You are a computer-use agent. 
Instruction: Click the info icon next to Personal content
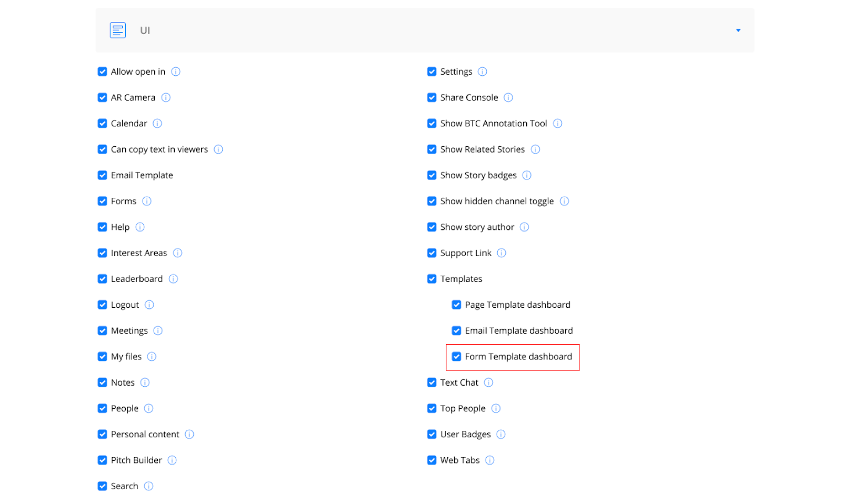(x=189, y=434)
